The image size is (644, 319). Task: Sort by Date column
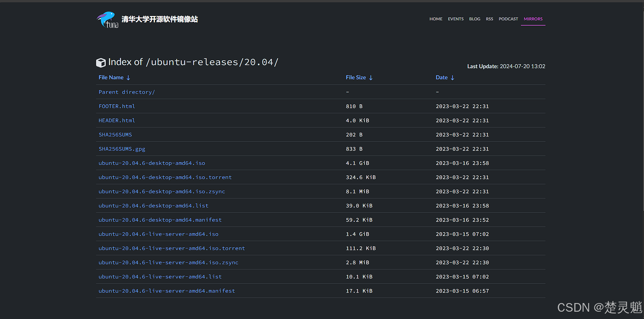445,78
